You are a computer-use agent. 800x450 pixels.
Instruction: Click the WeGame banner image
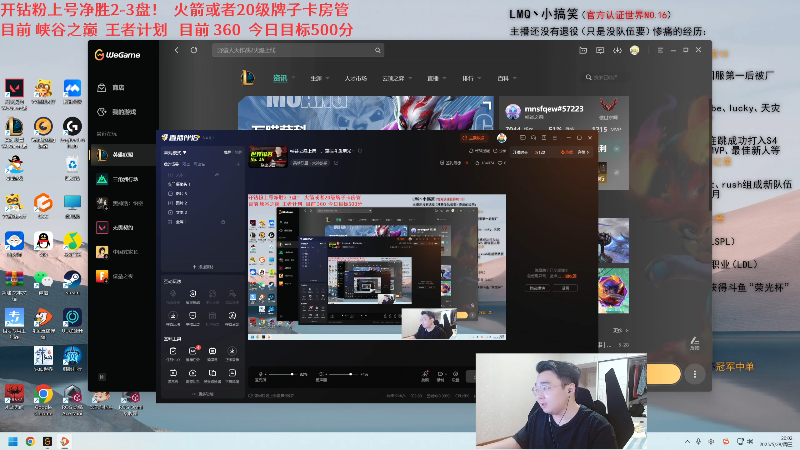click(365, 113)
